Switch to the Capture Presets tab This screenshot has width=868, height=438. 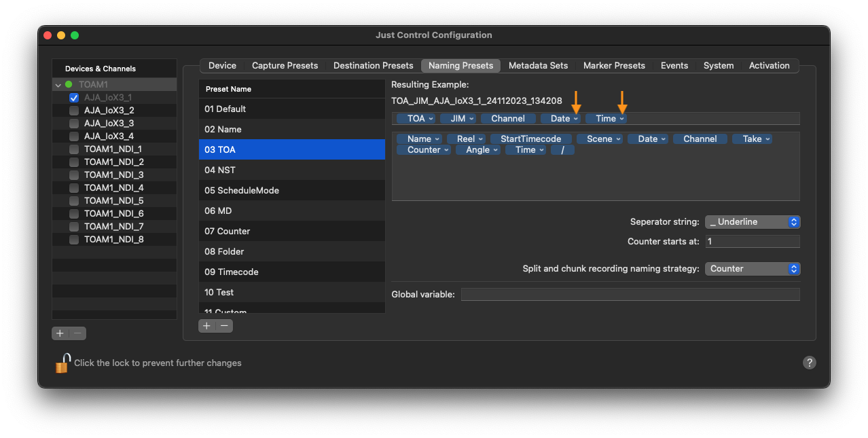[285, 66]
